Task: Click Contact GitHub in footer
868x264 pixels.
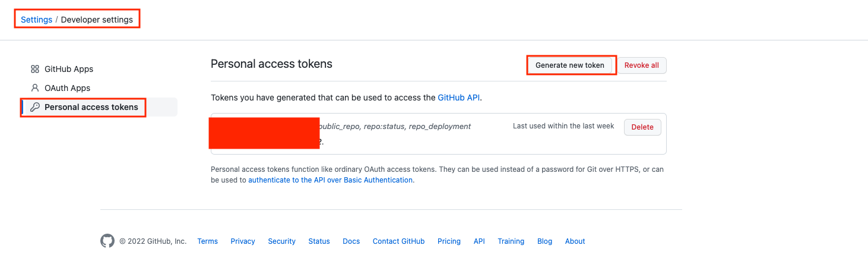Action: click(x=398, y=241)
